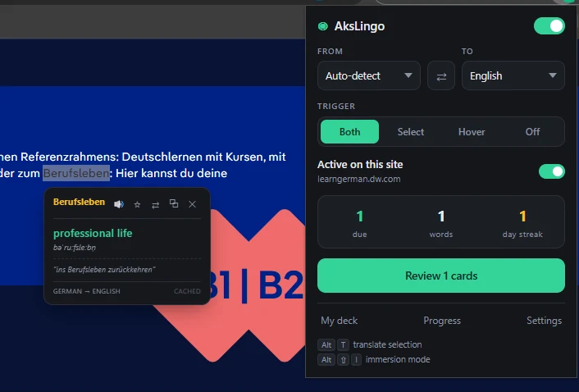Set trigger mode to Select

(411, 132)
